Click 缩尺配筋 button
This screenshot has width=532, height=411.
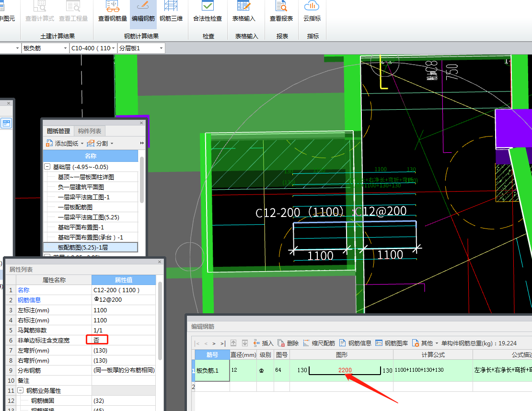click(319, 343)
